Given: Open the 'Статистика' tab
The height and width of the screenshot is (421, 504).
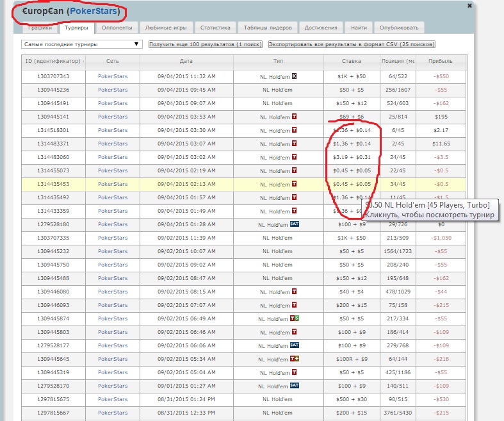Looking at the screenshot, I should (x=215, y=28).
